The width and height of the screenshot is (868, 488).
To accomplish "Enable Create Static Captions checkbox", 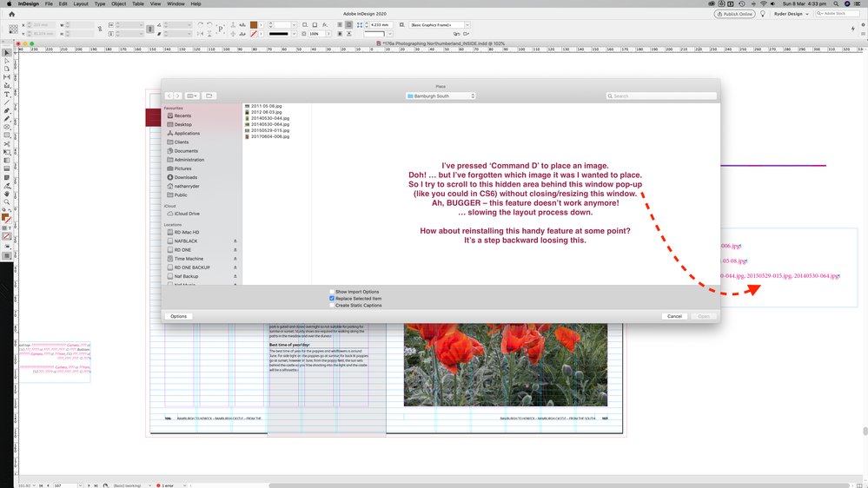I will click(x=332, y=305).
